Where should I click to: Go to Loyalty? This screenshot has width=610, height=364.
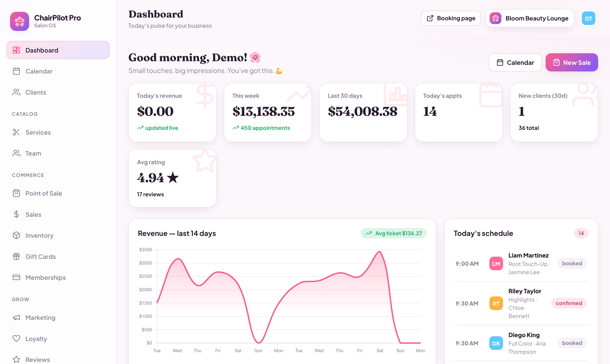pyautogui.click(x=58, y=339)
